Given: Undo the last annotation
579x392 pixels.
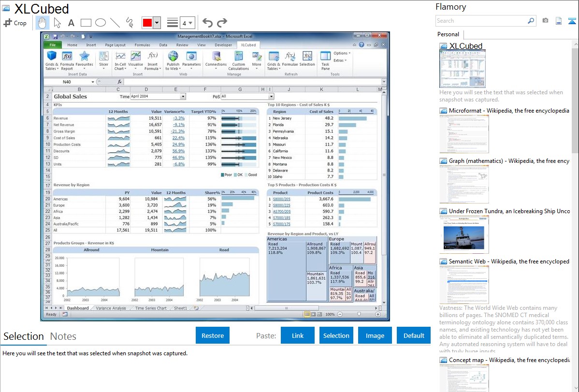Looking at the screenshot, I should click(x=207, y=23).
